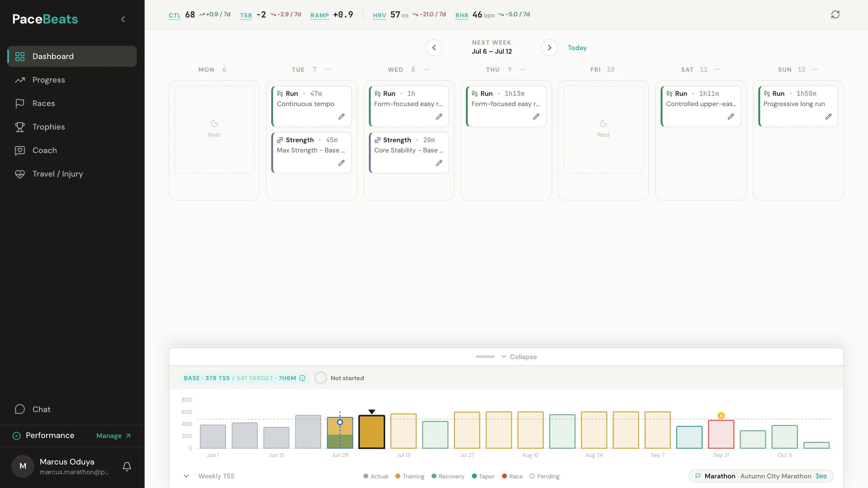Toggle Actual legend item
The image size is (868, 488).
pyautogui.click(x=376, y=476)
